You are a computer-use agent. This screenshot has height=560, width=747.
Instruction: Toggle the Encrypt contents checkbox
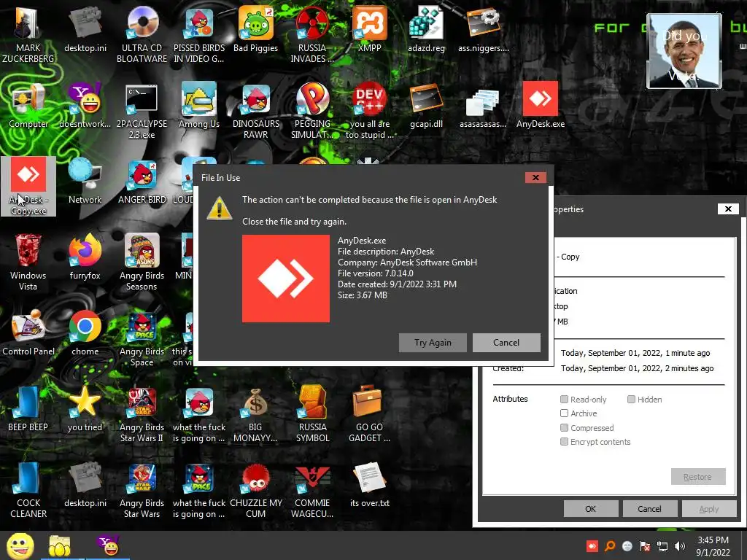(x=564, y=441)
